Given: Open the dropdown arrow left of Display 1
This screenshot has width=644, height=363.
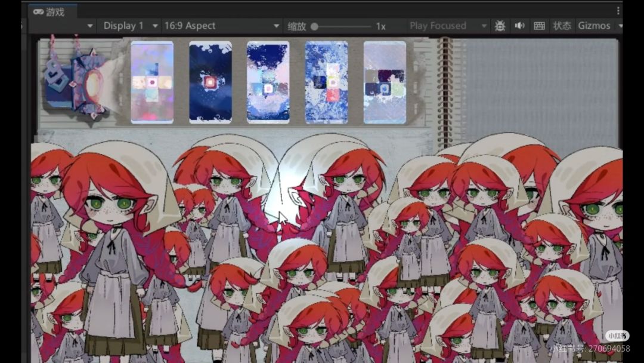Looking at the screenshot, I should click(90, 26).
